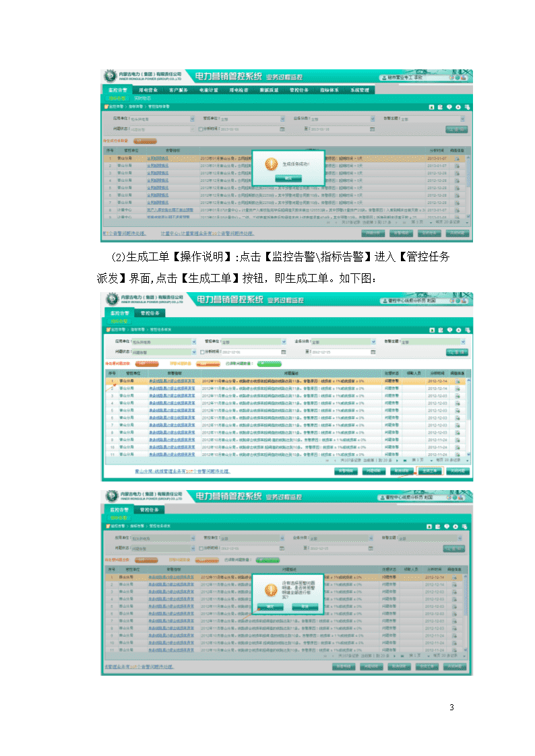Open end-date calendar icon in first screenshot
535x756 pixels.
pyautogui.click(x=373, y=129)
